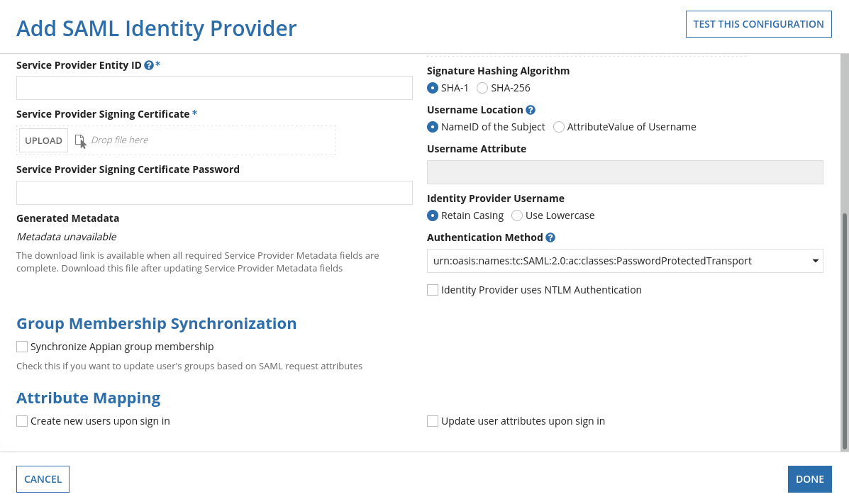Select NameID of the Subject option
The width and height of the screenshot is (849, 504).
click(x=433, y=127)
